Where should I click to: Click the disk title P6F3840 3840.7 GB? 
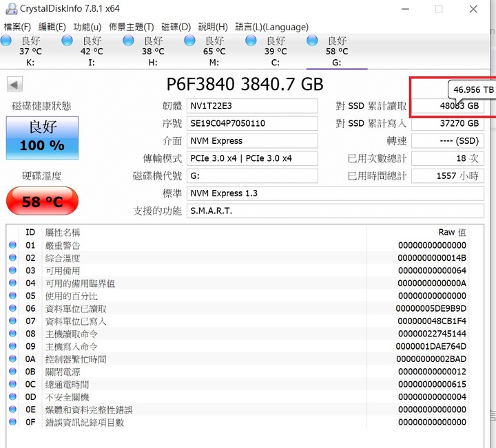[245, 85]
